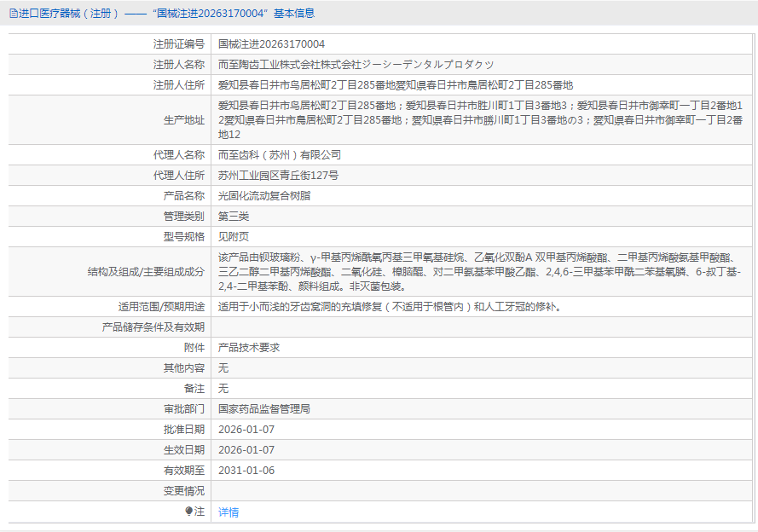Click the 其他内容 value 无
Viewport: 758px width, 532px height.
click(223, 368)
